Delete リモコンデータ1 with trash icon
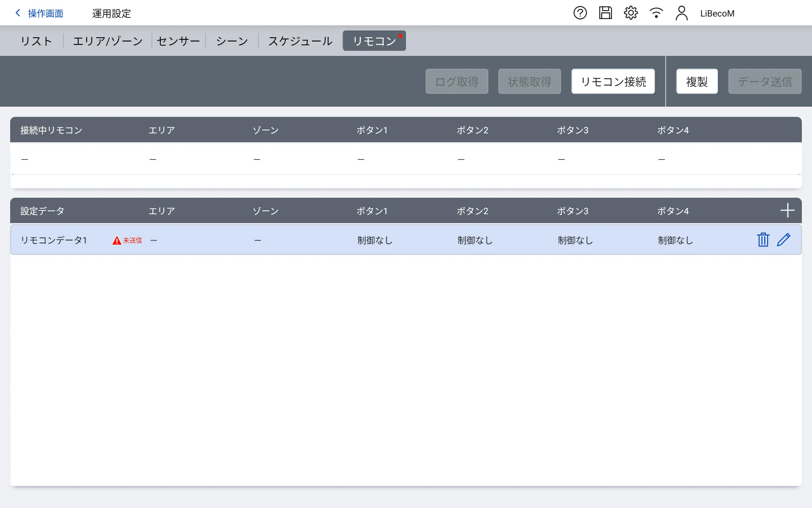Screen dimensions: 812x508 (x=763, y=240)
